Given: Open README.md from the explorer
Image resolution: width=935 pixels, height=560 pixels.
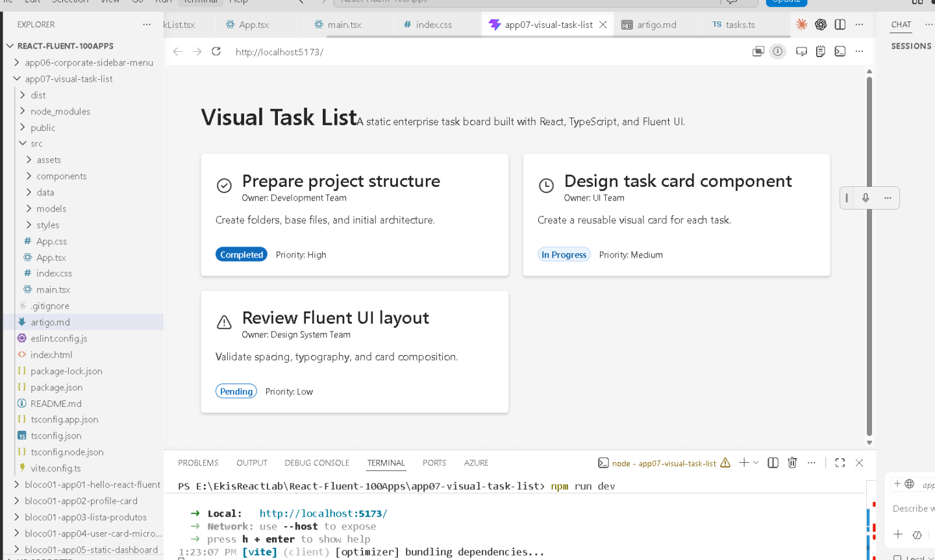Looking at the screenshot, I should [56, 403].
